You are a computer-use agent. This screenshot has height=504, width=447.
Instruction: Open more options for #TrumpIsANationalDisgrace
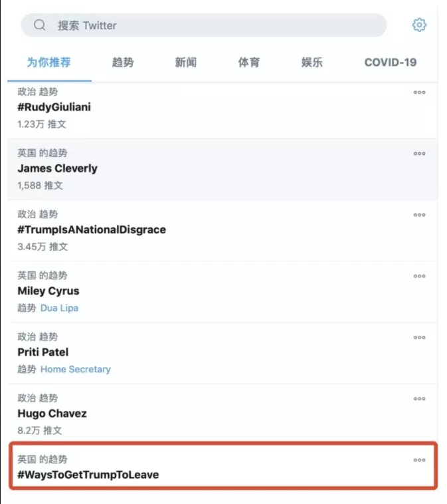pyautogui.click(x=419, y=215)
